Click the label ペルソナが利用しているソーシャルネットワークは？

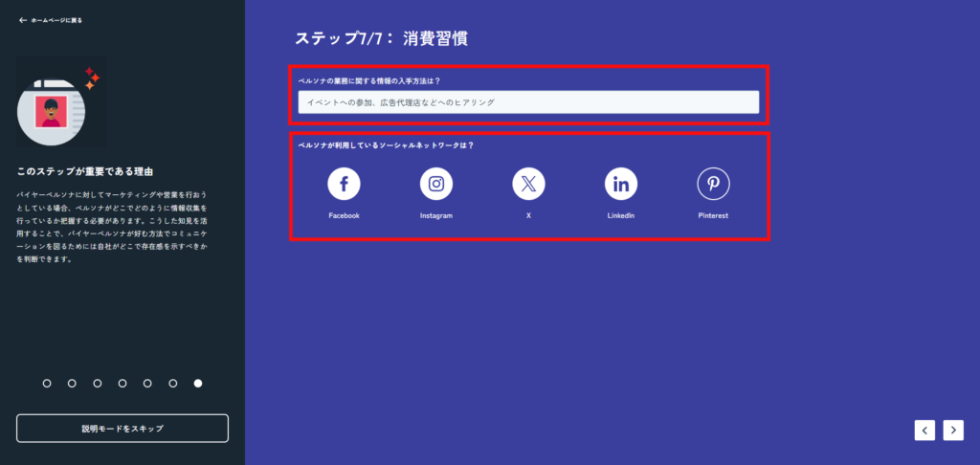(386, 145)
